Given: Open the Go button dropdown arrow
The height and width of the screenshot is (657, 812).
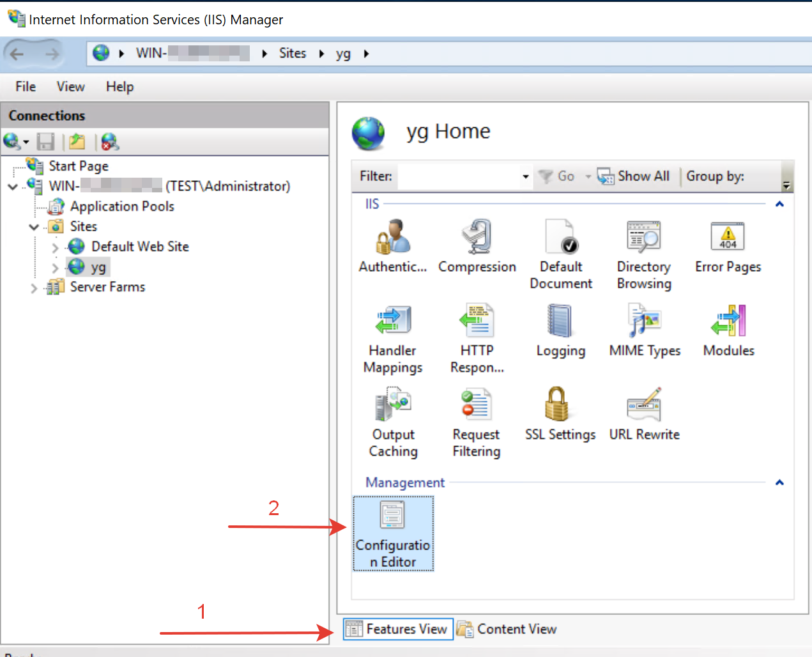Looking at the screenshot, I should coord(588,176).
